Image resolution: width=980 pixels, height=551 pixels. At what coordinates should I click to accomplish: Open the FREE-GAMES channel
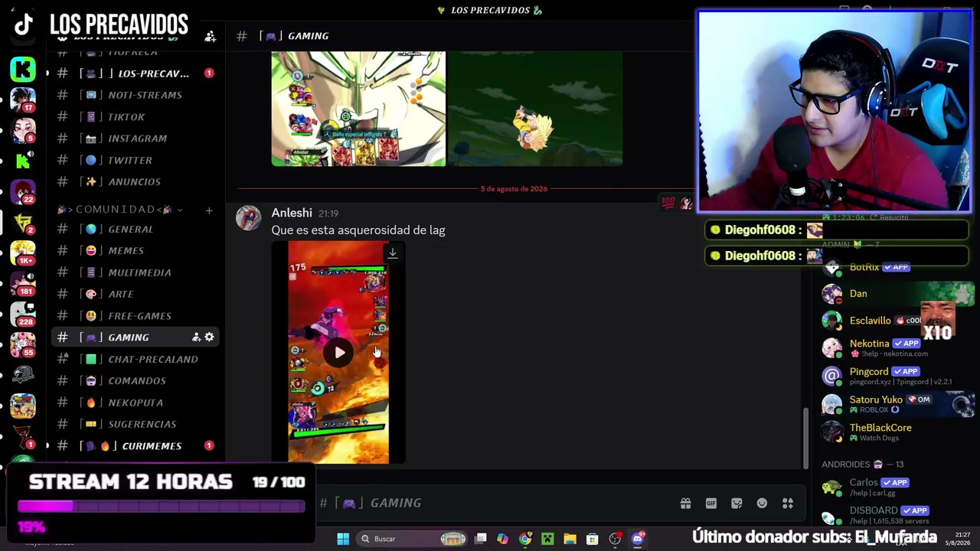pyautogui.click(x=135, y=315)
